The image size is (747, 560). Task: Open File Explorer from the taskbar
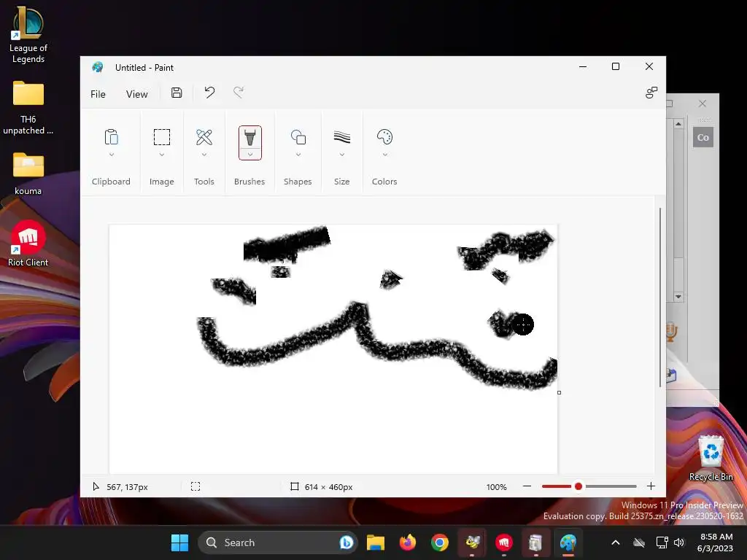[376, 542]
